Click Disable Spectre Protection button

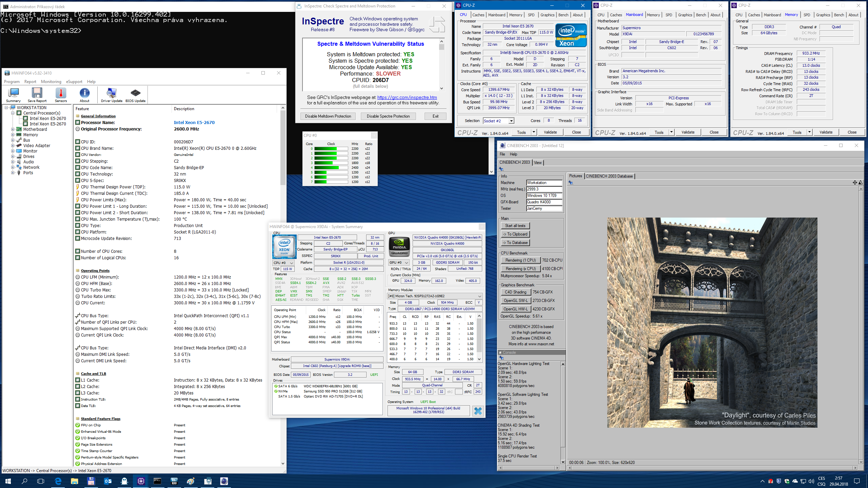[388, 116]
